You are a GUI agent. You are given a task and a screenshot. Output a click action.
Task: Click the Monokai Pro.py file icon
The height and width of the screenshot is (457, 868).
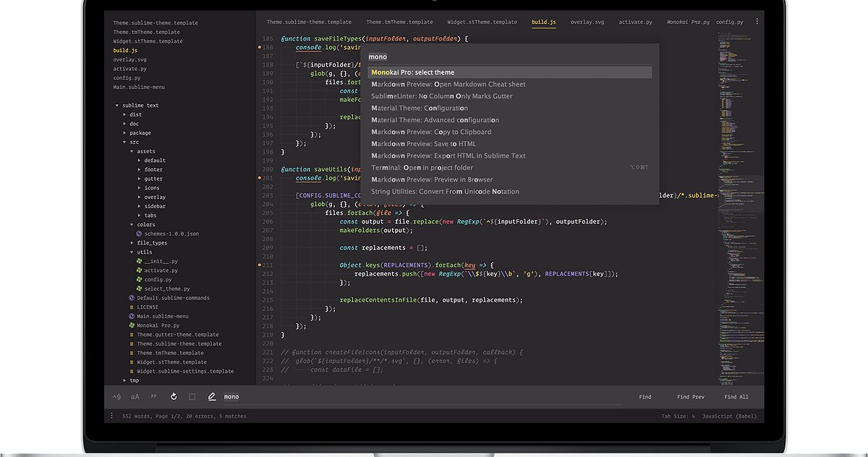pyautogui.click(x=131, y=325)
